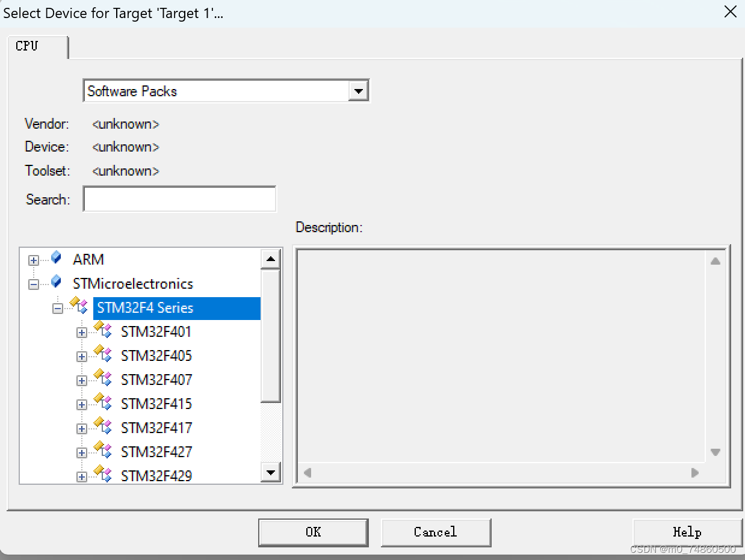Close the Select Device dialog
745x560 pixels.
tap(730, 12)
